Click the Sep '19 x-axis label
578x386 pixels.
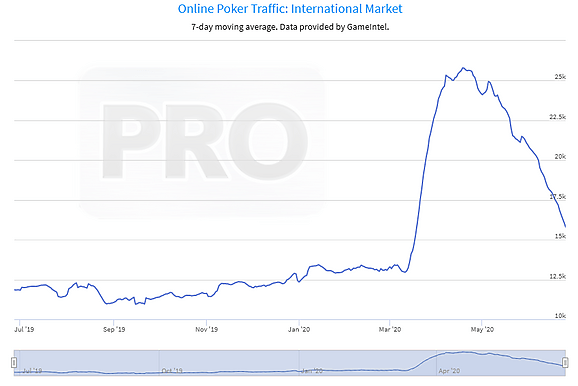(114, 329)
